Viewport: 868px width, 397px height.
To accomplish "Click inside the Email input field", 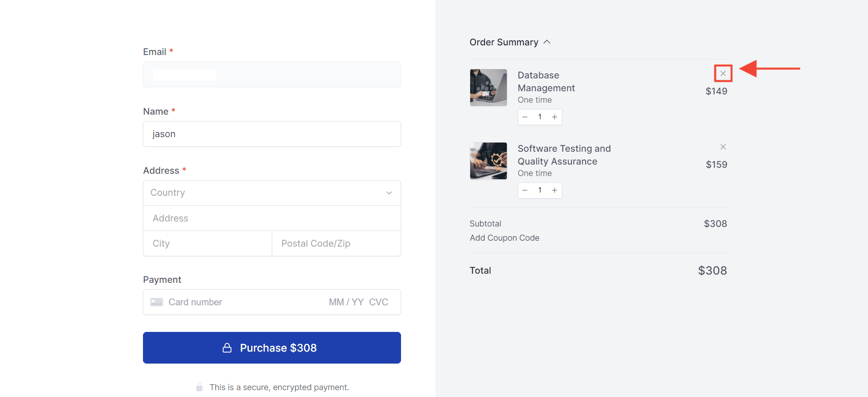I will pyautogui.click(x=272, y=74).
